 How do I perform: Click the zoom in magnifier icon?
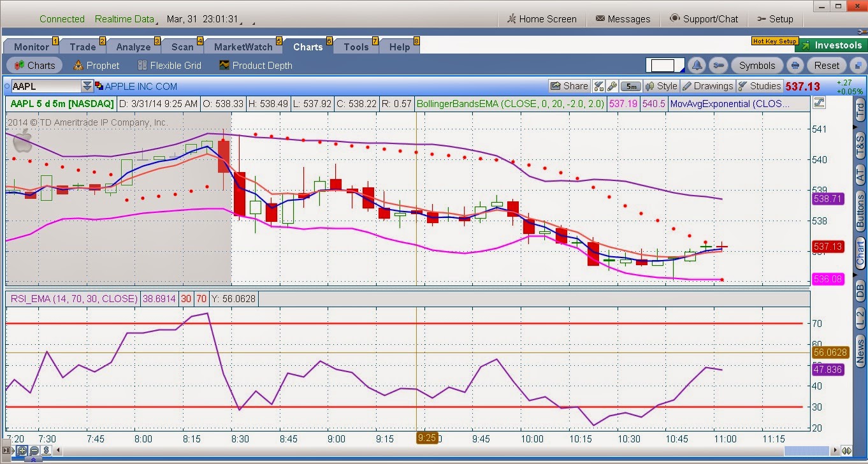point(23,451)
